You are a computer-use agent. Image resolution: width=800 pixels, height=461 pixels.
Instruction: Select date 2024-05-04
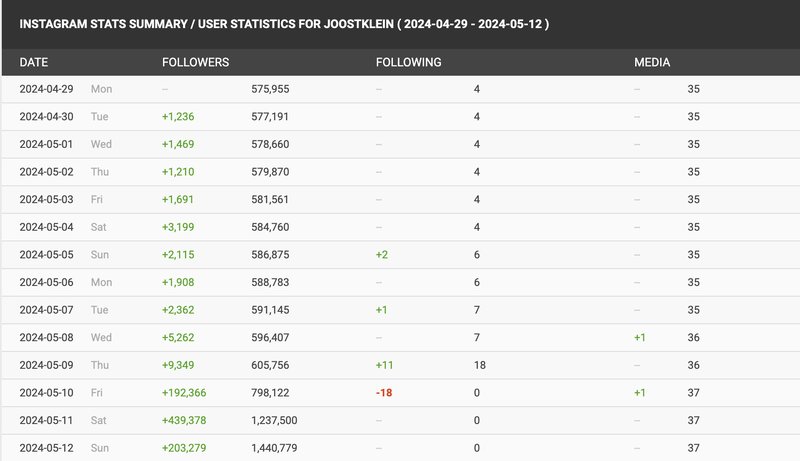point(46,227)
